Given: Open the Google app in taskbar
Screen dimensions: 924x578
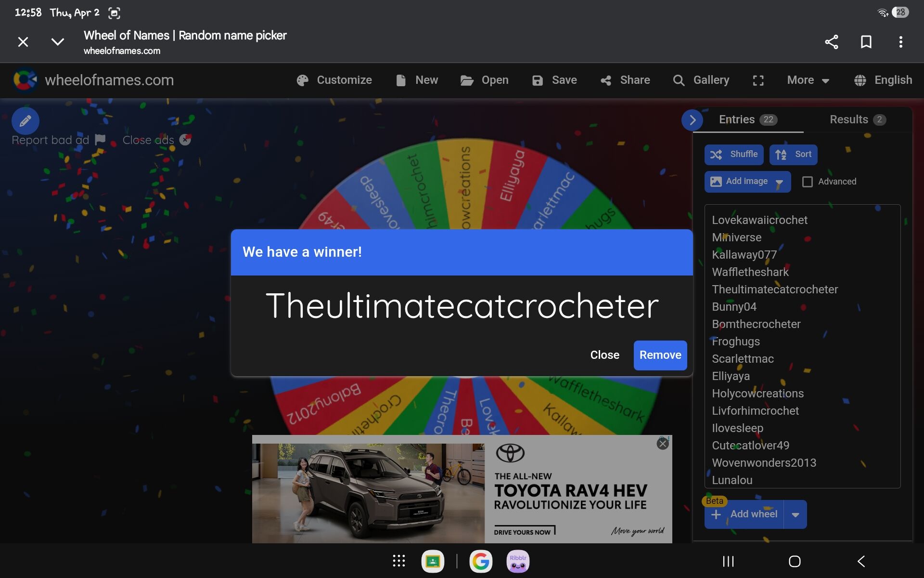Looking at the screenshot, I should (480, 561).
